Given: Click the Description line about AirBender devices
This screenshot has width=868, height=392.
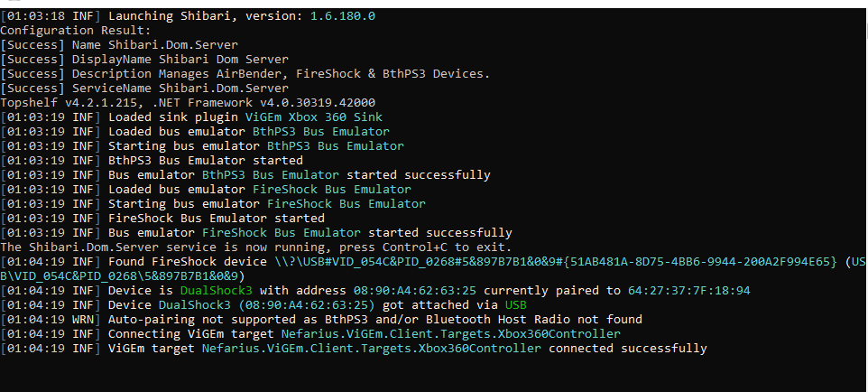Looking at the screenshot, I should point(245,74).
